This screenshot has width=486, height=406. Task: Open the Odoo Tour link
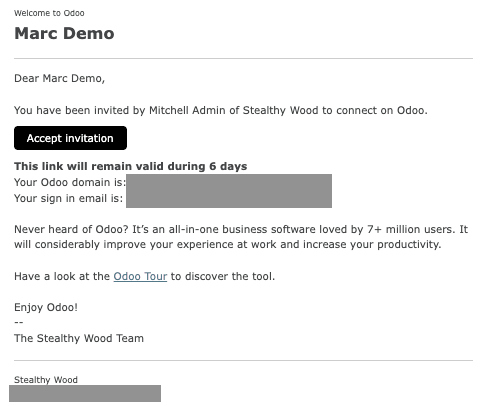pos(140,276)
